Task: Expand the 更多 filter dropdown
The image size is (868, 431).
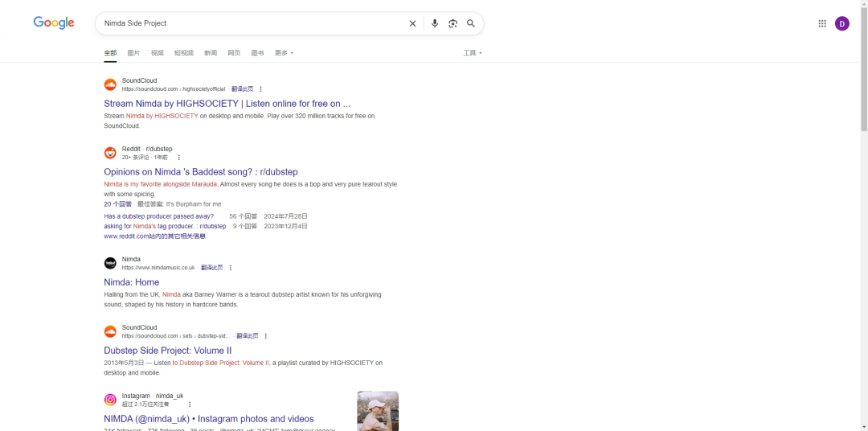Action: tap(284, 53)
